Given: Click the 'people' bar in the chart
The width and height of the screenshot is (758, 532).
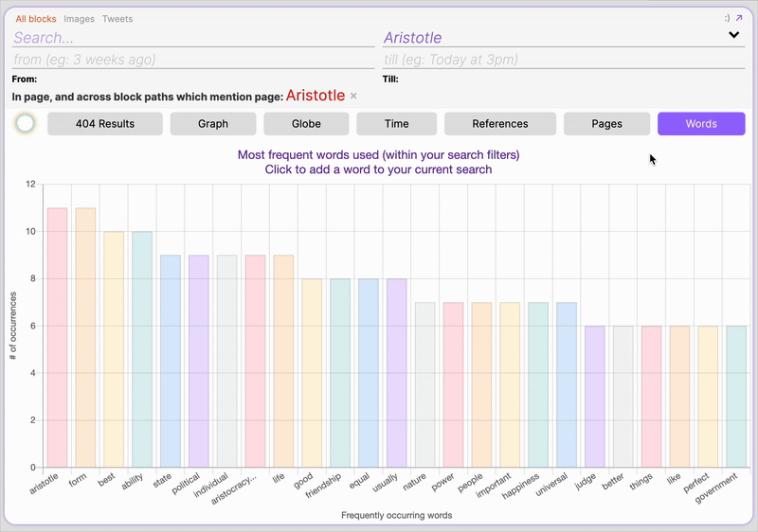Looking at the screenshot, I should click(481, 384).
